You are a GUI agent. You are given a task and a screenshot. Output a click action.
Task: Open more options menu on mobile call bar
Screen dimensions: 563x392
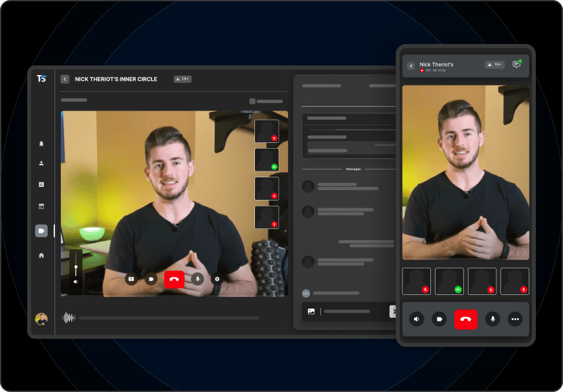[515, 319]
